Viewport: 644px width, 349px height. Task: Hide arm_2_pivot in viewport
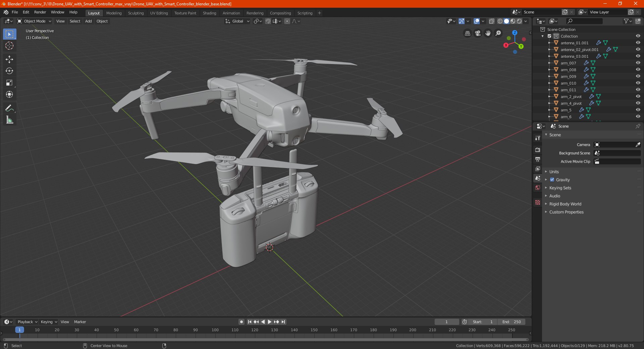pos(638,96)
